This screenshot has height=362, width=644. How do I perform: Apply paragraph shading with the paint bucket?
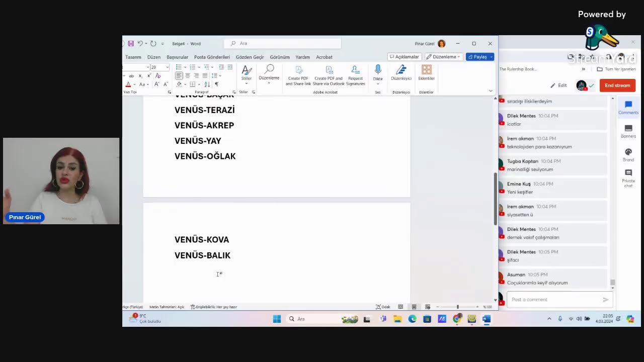(179, 84)
